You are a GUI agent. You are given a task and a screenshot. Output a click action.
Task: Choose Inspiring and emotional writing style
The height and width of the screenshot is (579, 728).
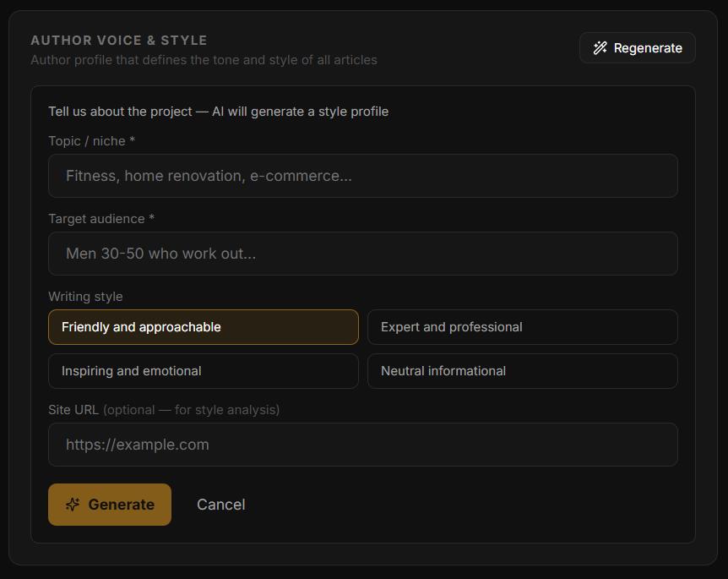click(x=204, y=371)
